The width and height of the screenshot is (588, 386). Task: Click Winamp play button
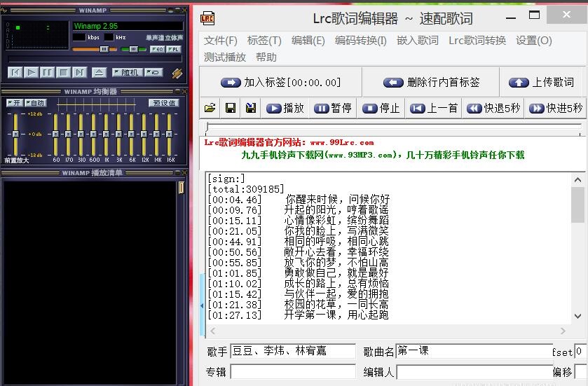point(31,72)
